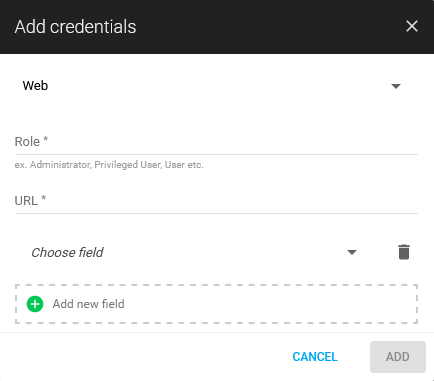This screenshot has height=381, width=434.
Task: Click the Add credentials dialog title
Action: tap(75, 27)
